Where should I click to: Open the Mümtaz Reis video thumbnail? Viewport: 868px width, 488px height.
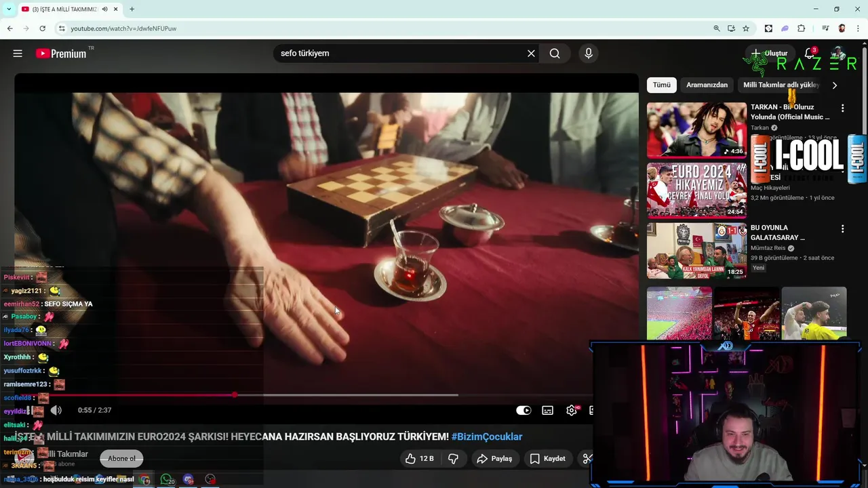(696, 251)
